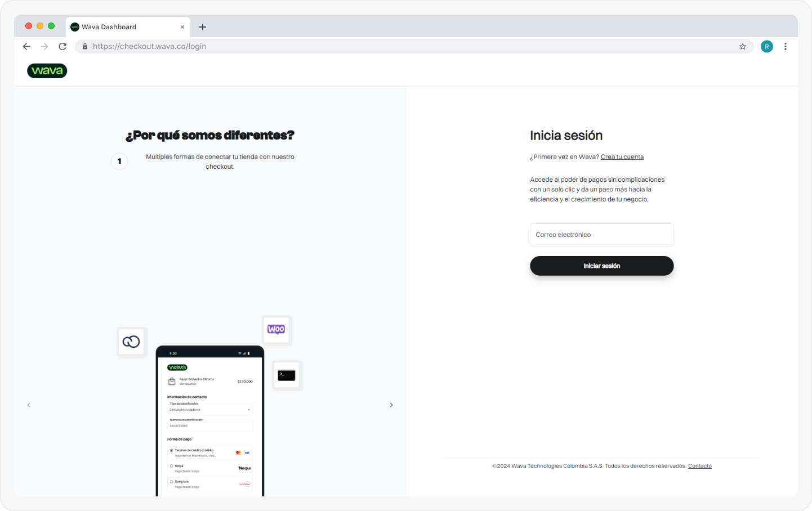Focus the Correo electrónico input field

pos(602,235)
